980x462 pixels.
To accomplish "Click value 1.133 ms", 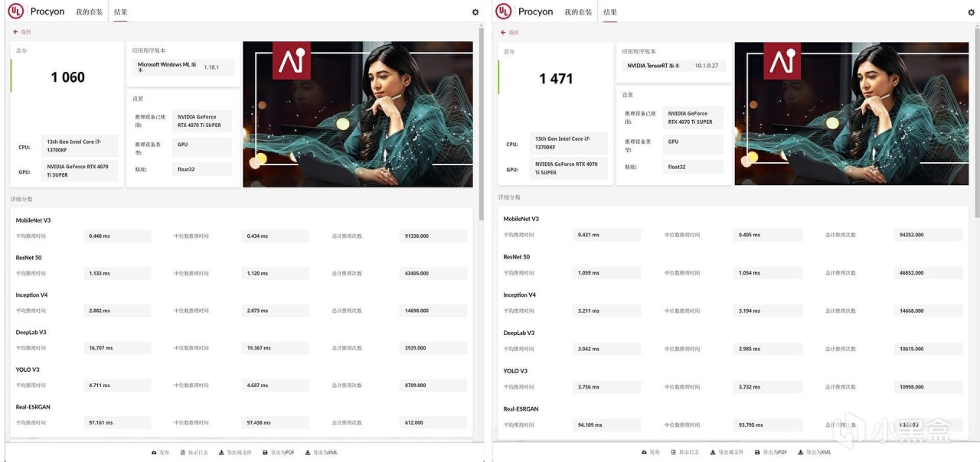I will click(117, 273).
